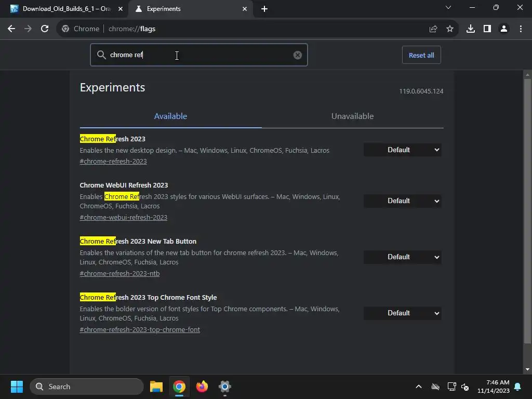Switch to the Unavailable tab
Viewport: 532px width, 399px height.
pos(353,116)
